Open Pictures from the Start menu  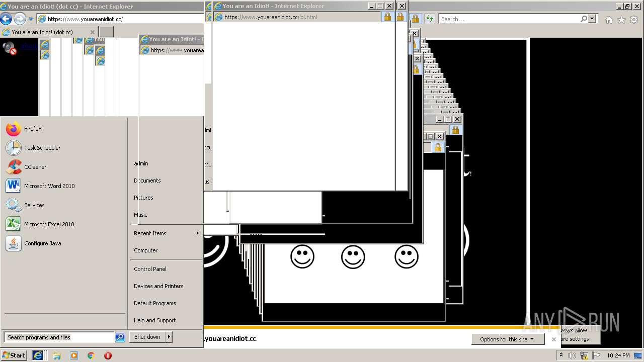click(x=143, y=198)
